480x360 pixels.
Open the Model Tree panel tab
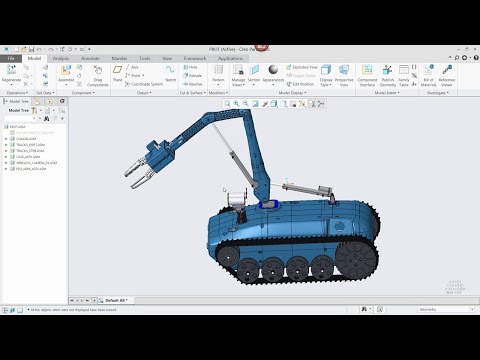16,101
